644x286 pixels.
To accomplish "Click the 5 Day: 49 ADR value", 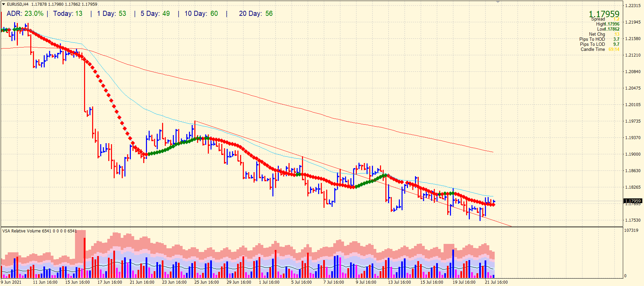I will coord(155,14).
